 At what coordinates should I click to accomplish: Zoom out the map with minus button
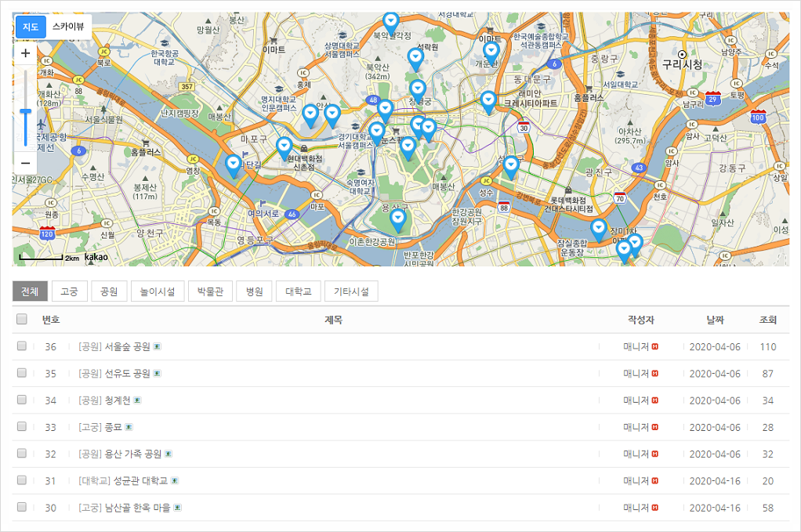point(25,164)
